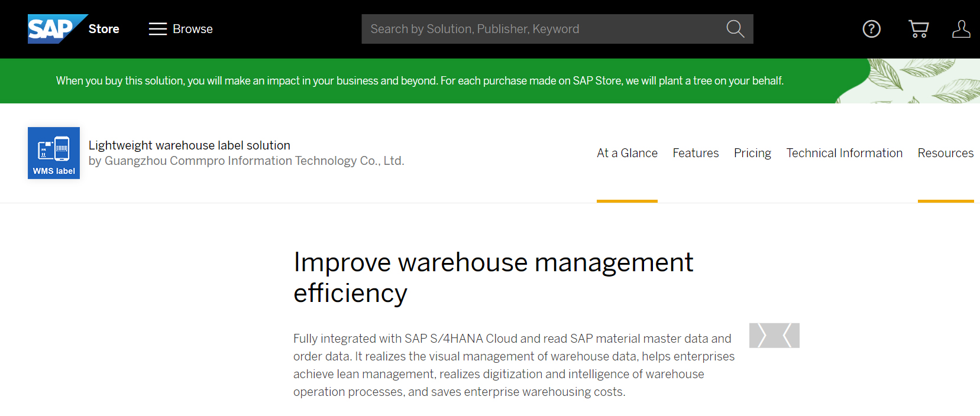View the shopping cart
The image size is (980, 416).
coord(918,29)
